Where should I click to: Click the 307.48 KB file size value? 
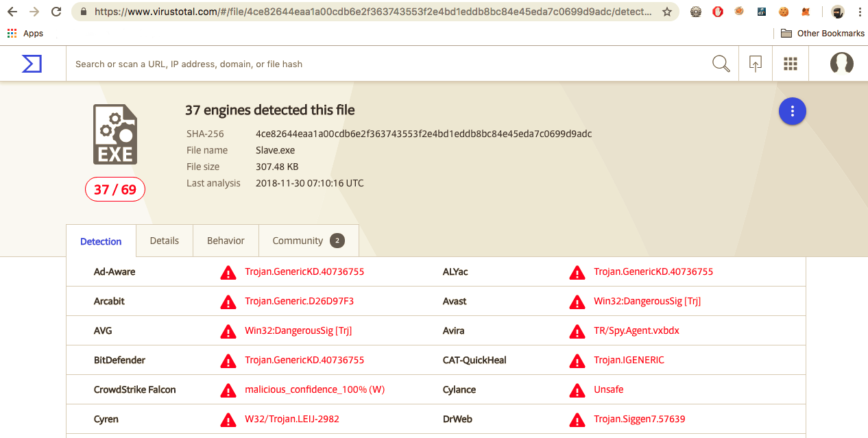tap(277, 167)
